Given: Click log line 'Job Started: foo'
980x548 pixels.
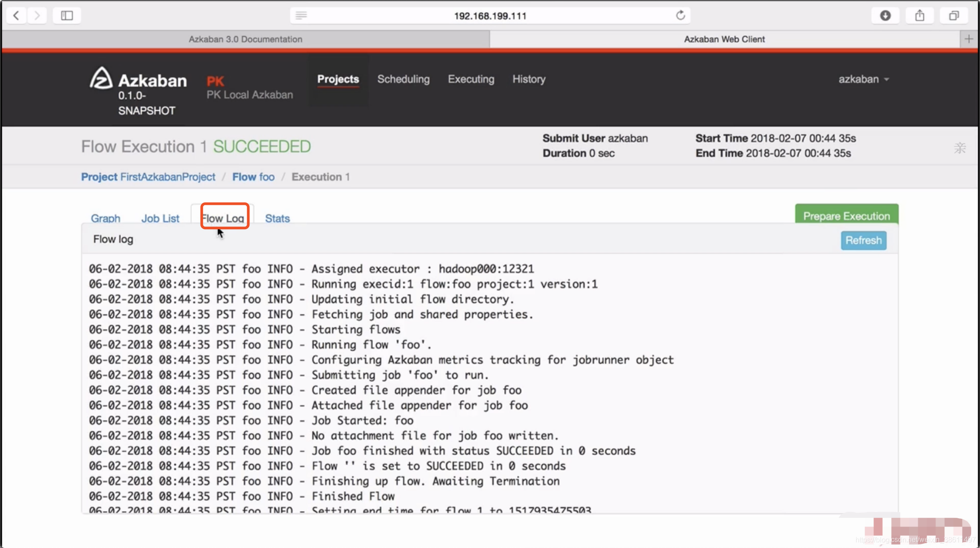Looking at the screenshot, I should pos(251,420).
